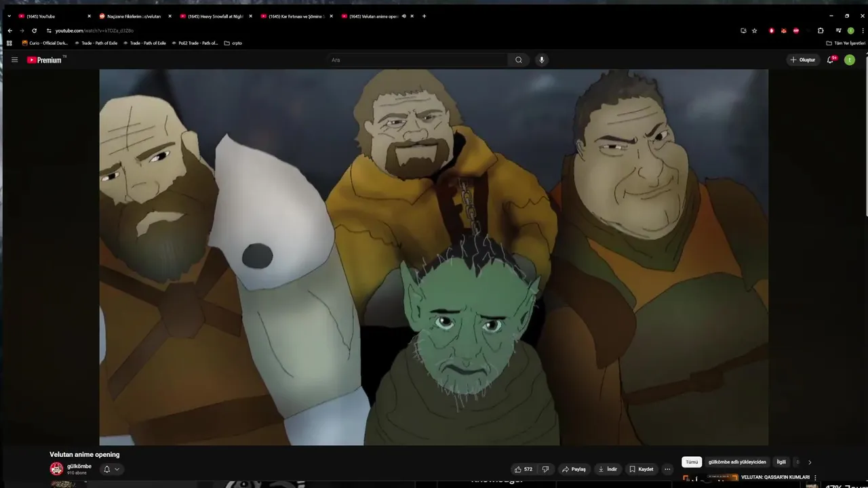The width and height of the screenshot is (868, 488).
Task: Click the Velutan anime opening title
Action: pyautogui.click(x=84, y=454)
